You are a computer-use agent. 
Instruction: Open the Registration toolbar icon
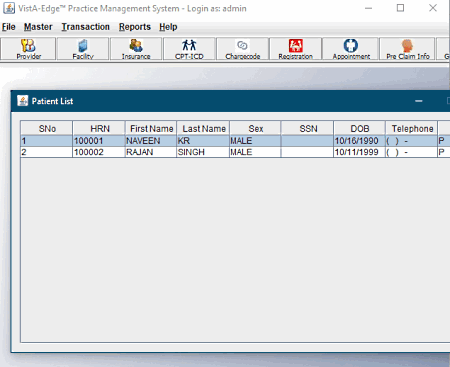click(x=295, y=49)
